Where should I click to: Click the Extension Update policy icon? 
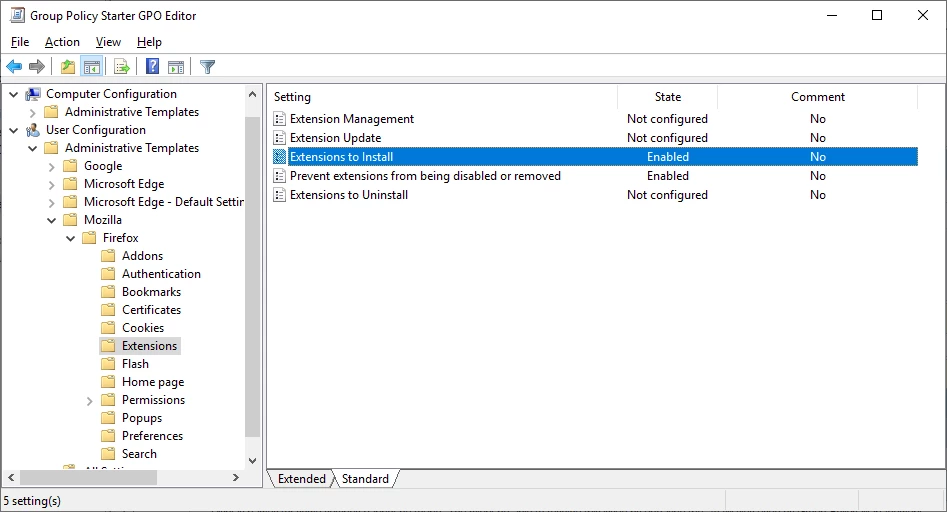point(280,138)
